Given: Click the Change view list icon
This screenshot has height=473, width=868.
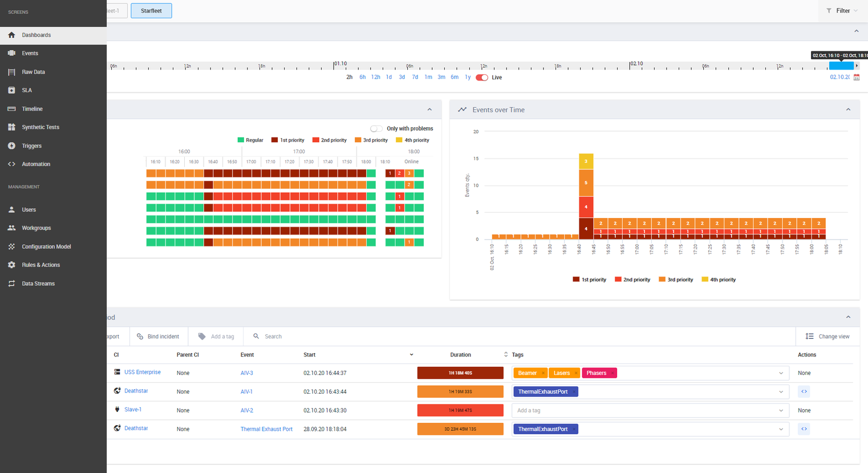Looking at the screenshot, I should [x=810, y=337].
